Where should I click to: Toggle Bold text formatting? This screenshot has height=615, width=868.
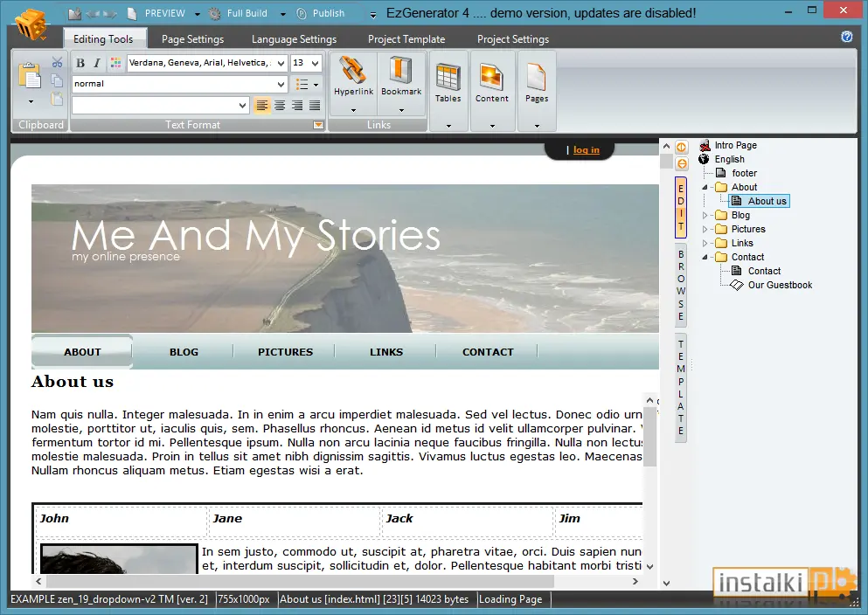pyautogui.click(x=80, y=63)
